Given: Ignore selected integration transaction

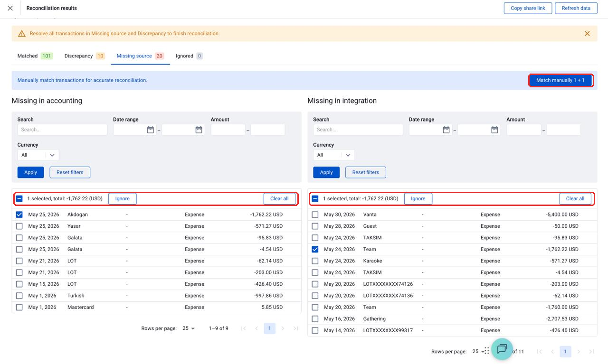Looking at the screenshot, I should [x=418, y=199].
